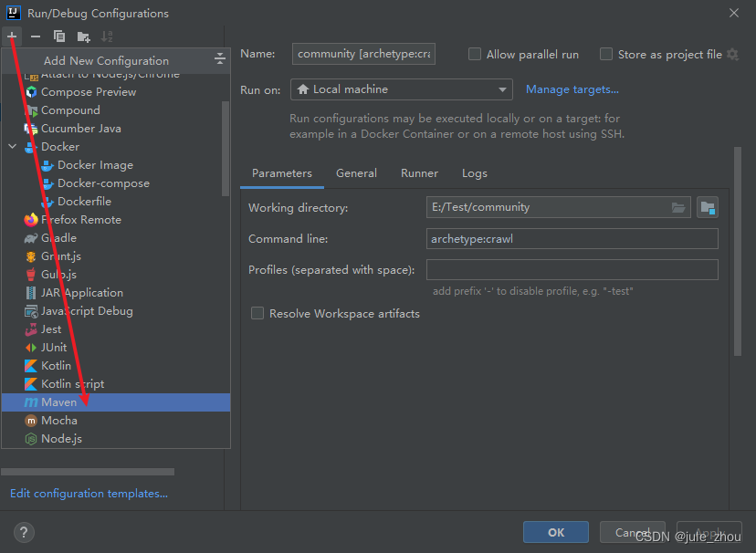Click the left panel horizontal scrollbar
This screenshot has width=756, height=553.
tap(88, 472)
